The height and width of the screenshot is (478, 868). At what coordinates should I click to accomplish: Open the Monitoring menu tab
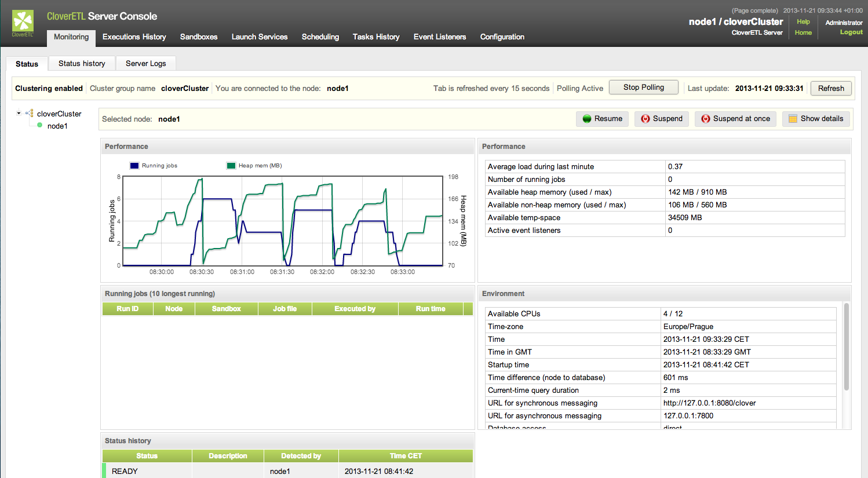(71, 37)
